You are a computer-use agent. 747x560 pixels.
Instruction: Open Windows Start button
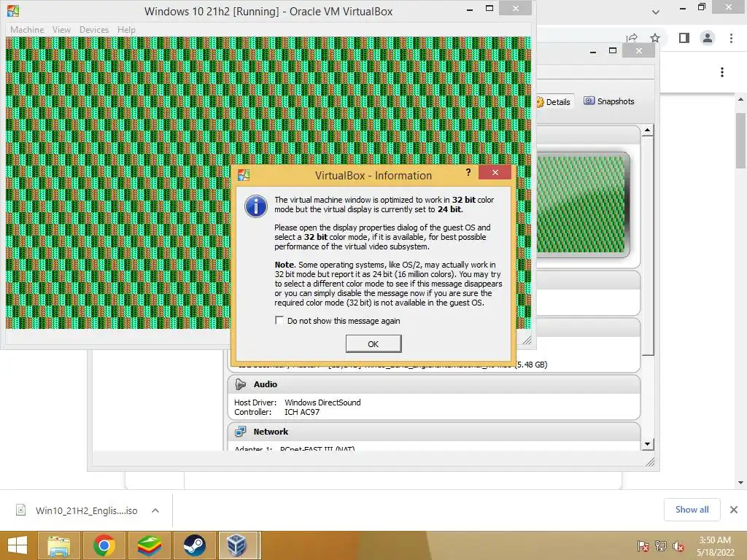[x=18, y=545]
